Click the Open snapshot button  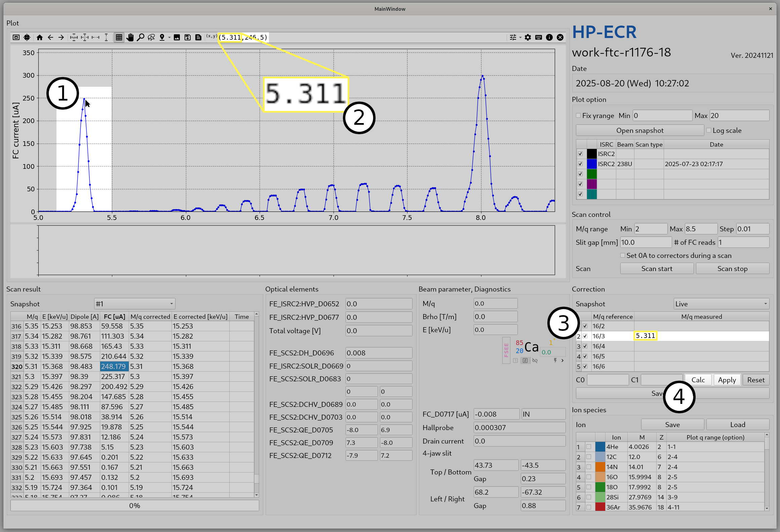point(639,130)
